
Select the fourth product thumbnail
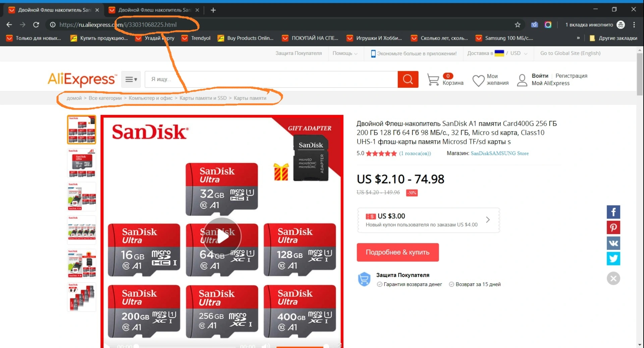82,230
